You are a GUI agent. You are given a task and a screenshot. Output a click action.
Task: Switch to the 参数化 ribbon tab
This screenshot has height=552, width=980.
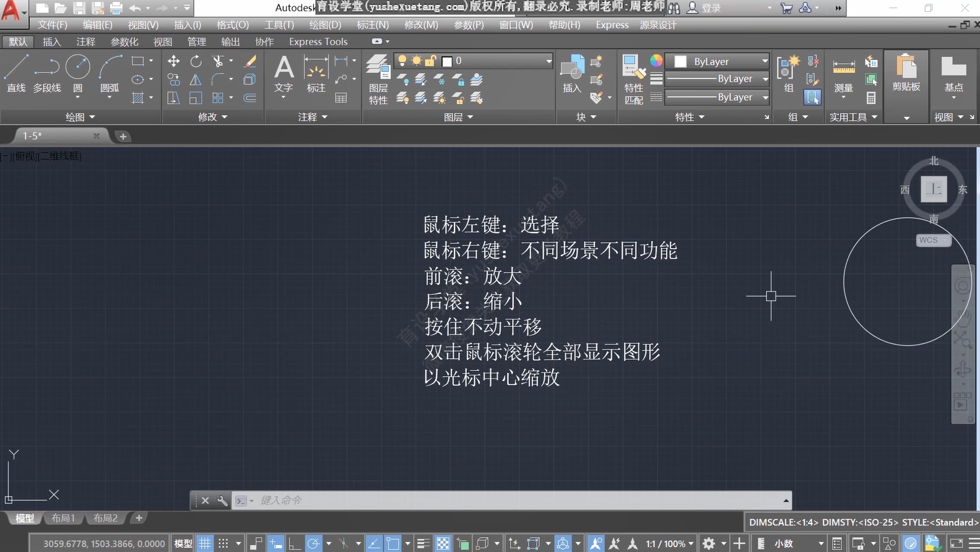(124, 41)
